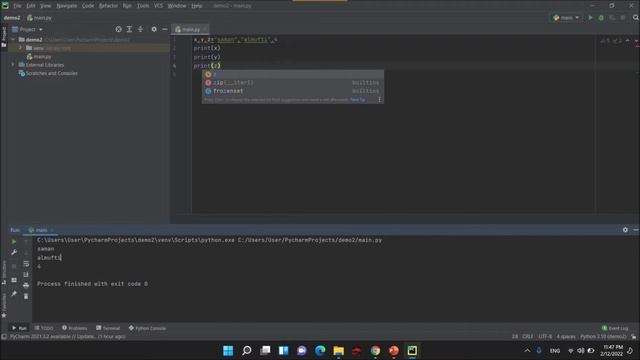The image size is (640, 360).
Task: Select main.py in the project tree
Action: pyautogui.click(x=39, y=57)
